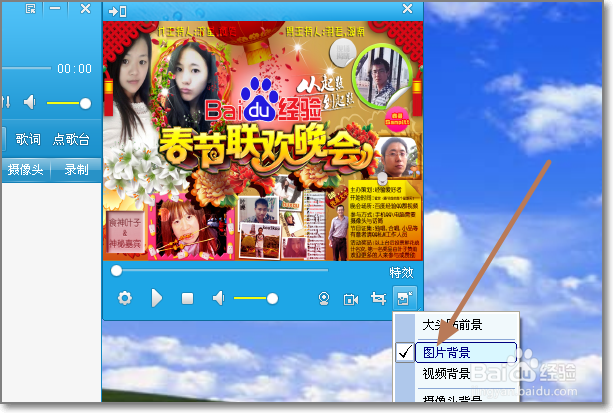Screen dimensions: 613x413
Task: Toggle the checkmark beside 图片背景
Action: (405, 352)
